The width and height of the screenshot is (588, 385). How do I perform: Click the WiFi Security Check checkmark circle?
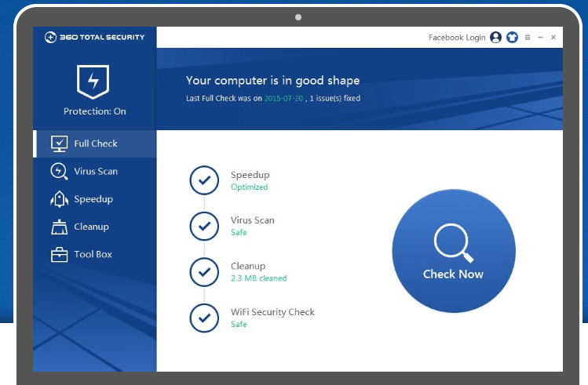[204, 318]
